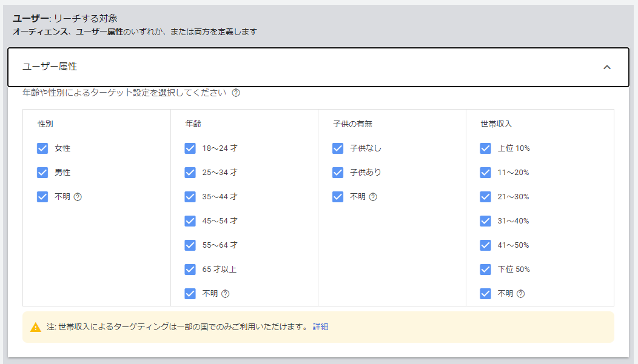Click the ユーザー属性 header title
This screenshot has width=638, height=364.
pyautogui.click(x=50, y=67)
